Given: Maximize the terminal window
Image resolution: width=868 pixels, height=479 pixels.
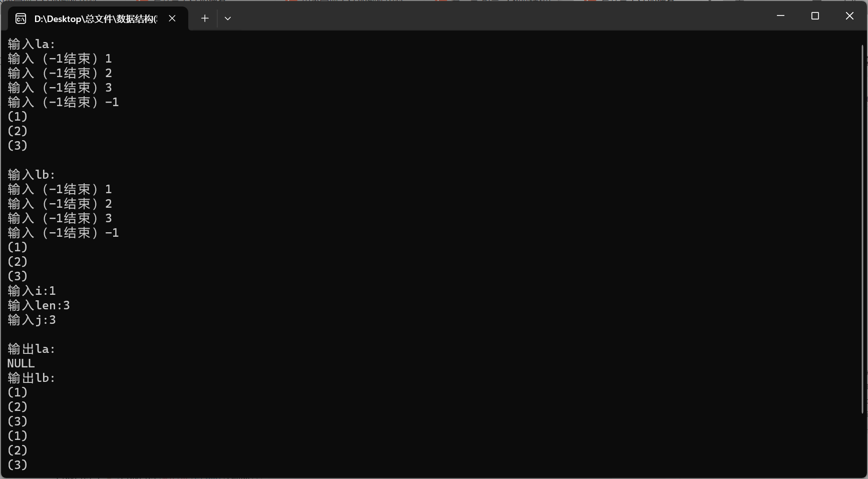Looking at the screenshot, I should tap(815, 16).
